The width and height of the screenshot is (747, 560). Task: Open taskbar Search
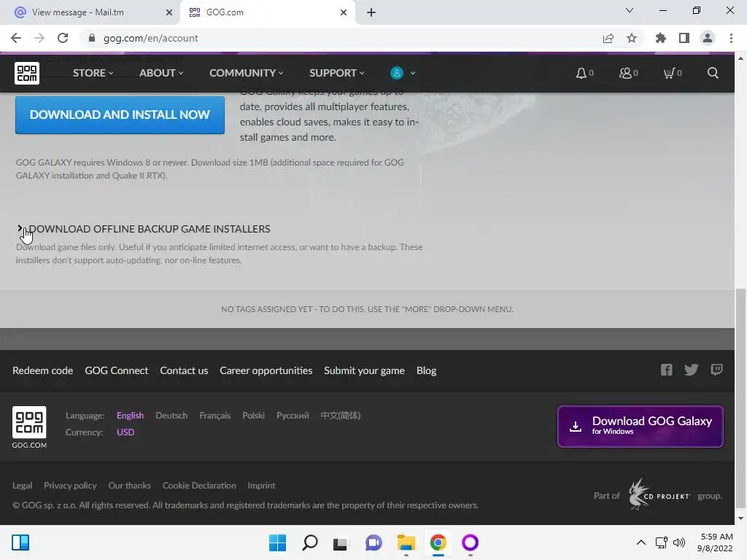click(309, 542)
